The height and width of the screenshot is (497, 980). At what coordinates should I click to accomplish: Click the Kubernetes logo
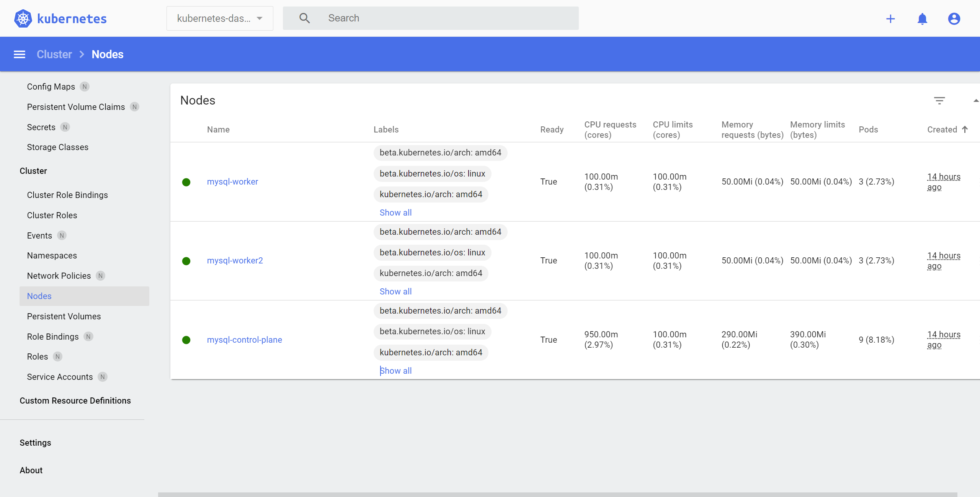23,18
